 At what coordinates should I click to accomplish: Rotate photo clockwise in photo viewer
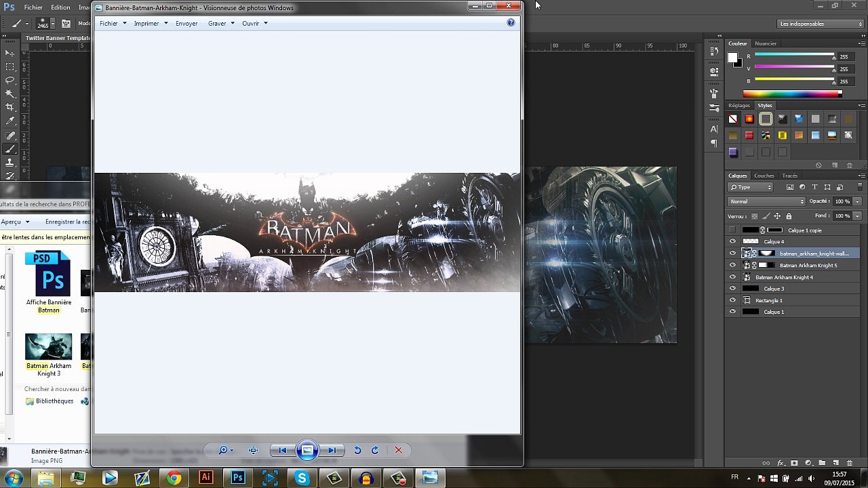click(x=374, y=450)
